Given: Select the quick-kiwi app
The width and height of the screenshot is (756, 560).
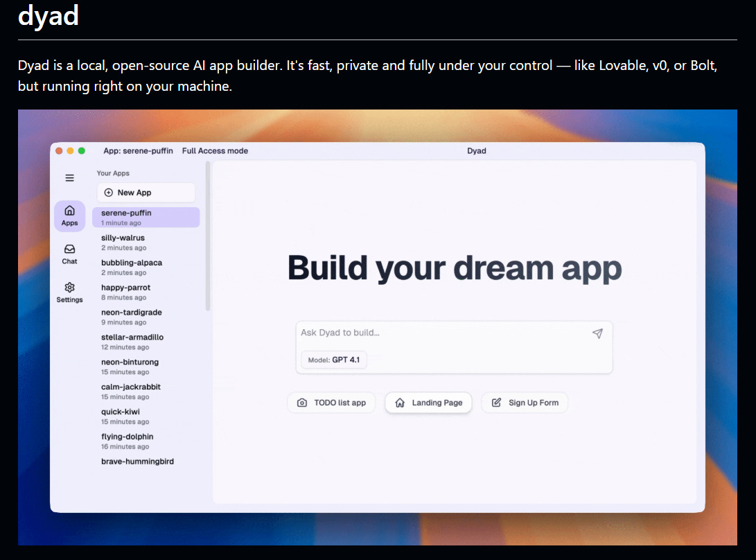Looking at the screenshot, I should pyautogui.click(x=146, y=417).
